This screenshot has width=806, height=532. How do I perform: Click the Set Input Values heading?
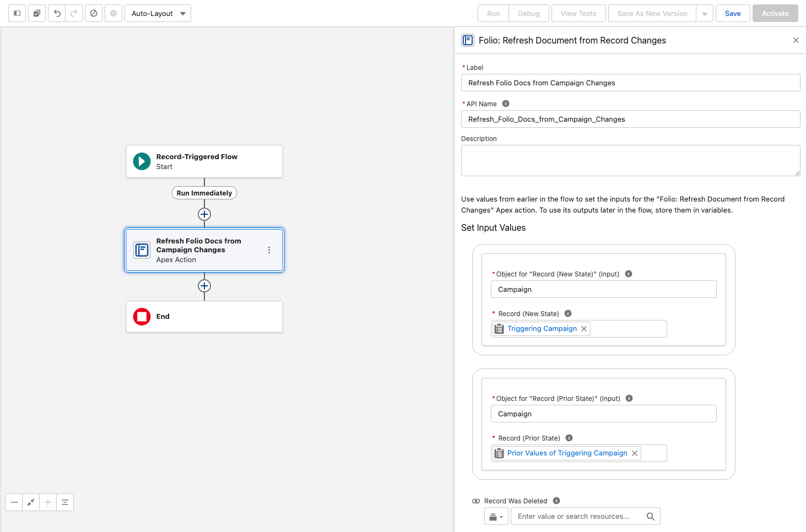(x=494, y=228)
